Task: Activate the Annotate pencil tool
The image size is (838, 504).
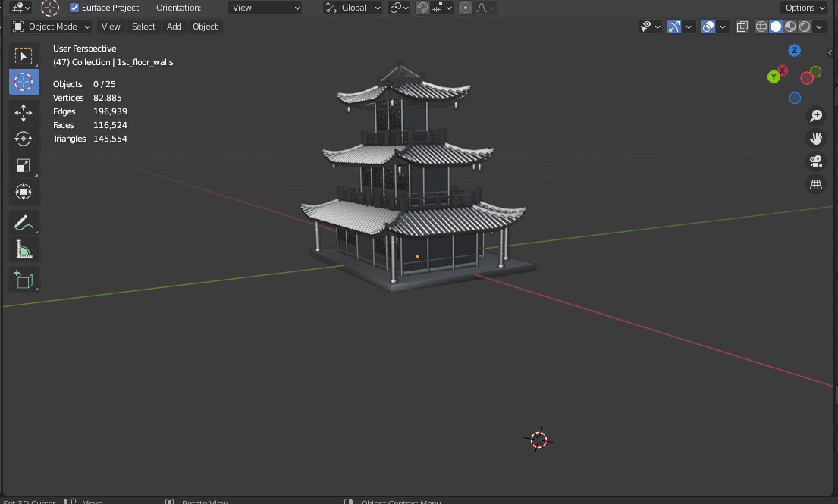Action: pos(24,223)
